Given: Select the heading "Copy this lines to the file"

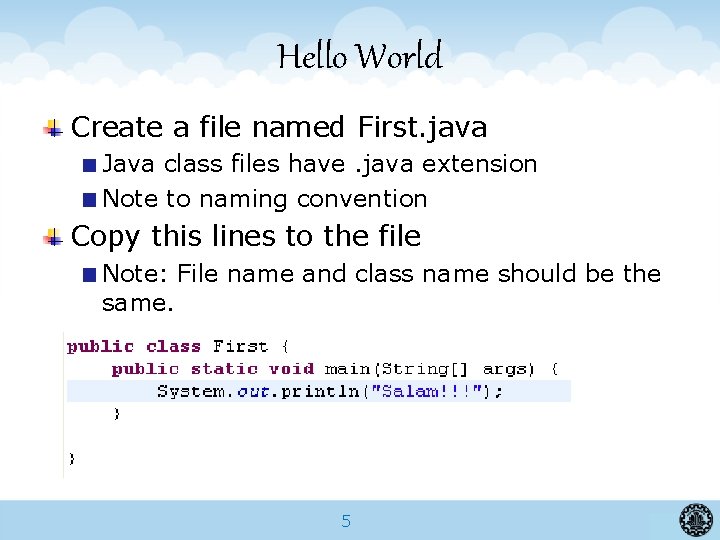Looking at the screenshot, I should [246, 236].
